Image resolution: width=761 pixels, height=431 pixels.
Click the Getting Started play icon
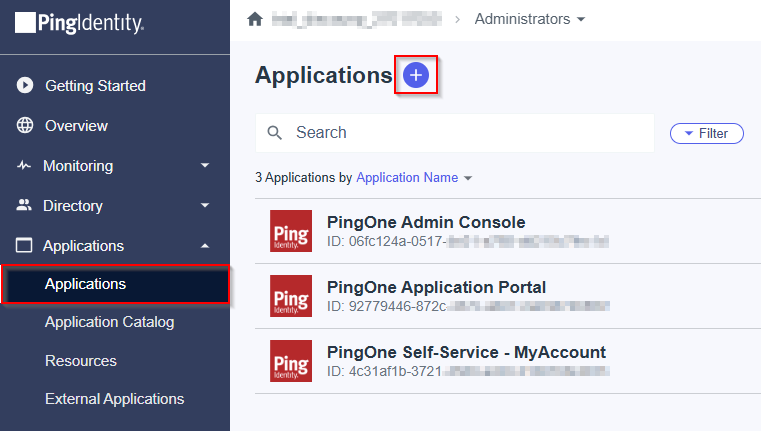25,85
